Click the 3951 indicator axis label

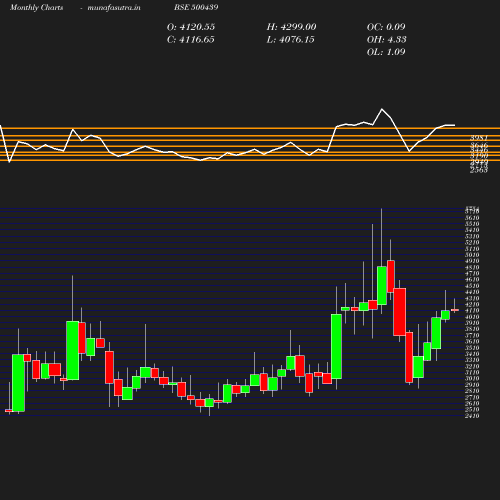(479, 138)
